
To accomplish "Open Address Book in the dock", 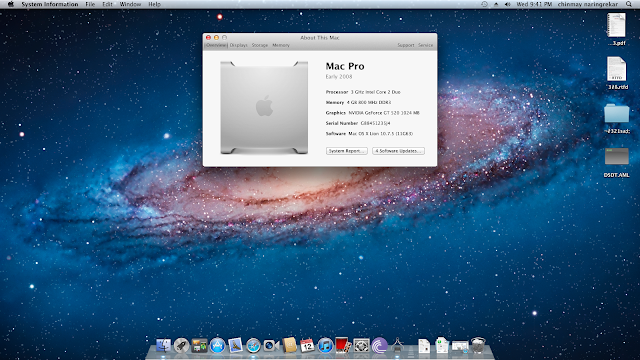I will tap(289, 345).
